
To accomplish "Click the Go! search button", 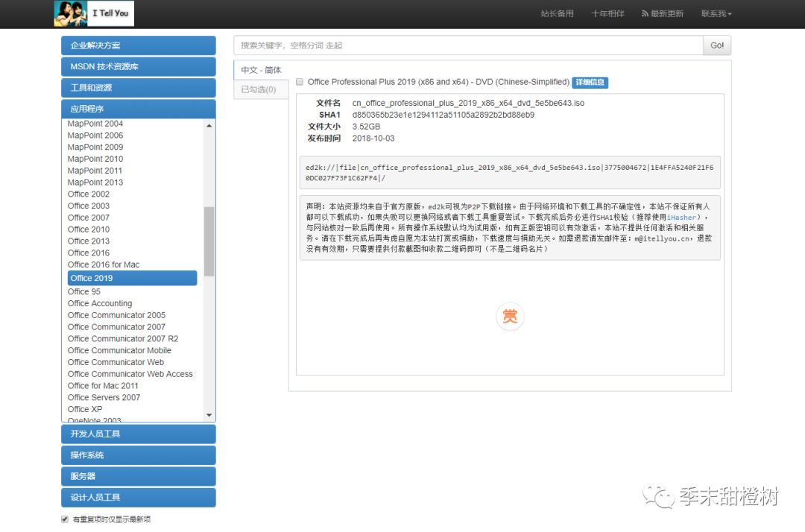I will point(717,45).
